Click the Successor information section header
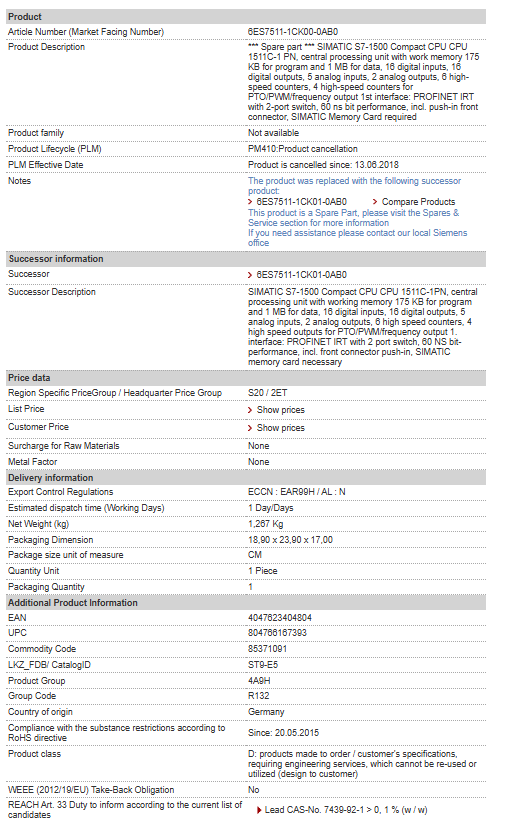This screenshot has width=517, height=825. coord(246,259)
